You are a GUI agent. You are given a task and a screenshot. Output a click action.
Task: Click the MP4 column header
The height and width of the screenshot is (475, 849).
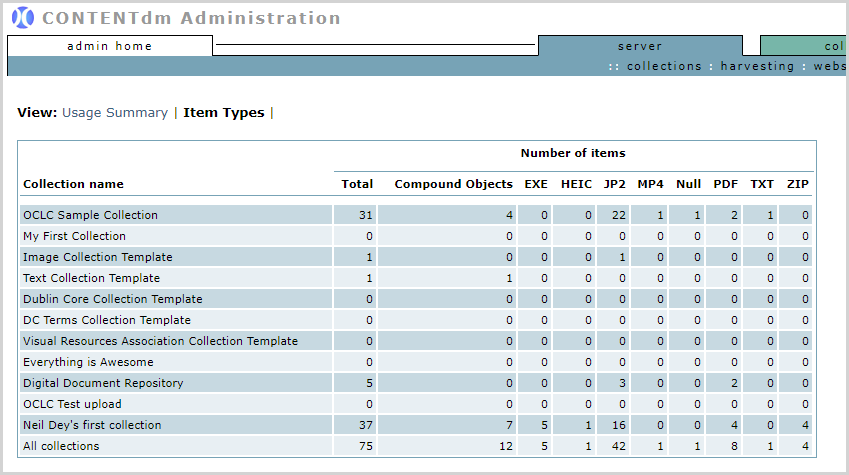click(650, 184)
